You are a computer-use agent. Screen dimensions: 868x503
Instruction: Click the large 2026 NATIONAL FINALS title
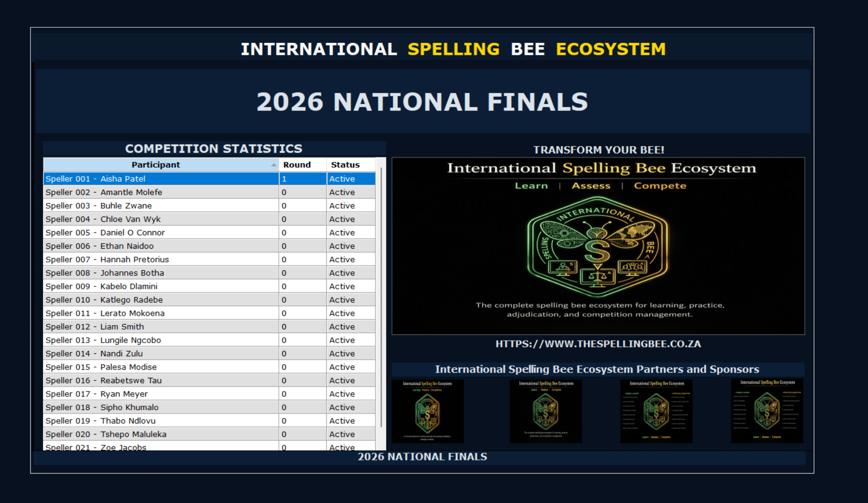pyautogui.click(x=422, y=102)
